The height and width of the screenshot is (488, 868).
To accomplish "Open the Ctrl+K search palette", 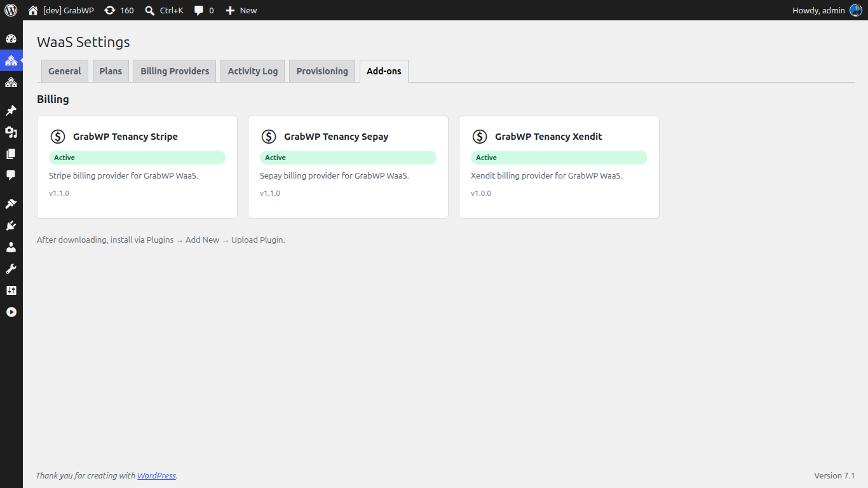I will pos(164,10).
